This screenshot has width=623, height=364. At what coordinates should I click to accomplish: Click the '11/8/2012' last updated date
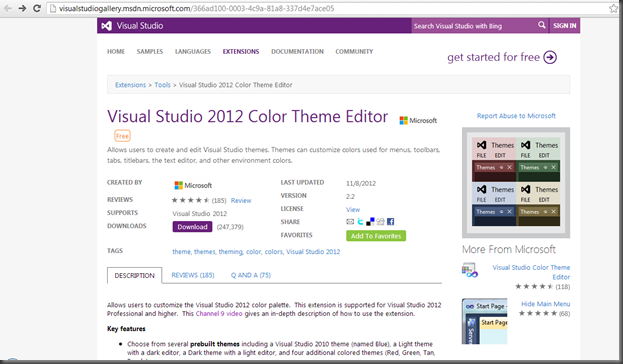[x=361, y=183]
